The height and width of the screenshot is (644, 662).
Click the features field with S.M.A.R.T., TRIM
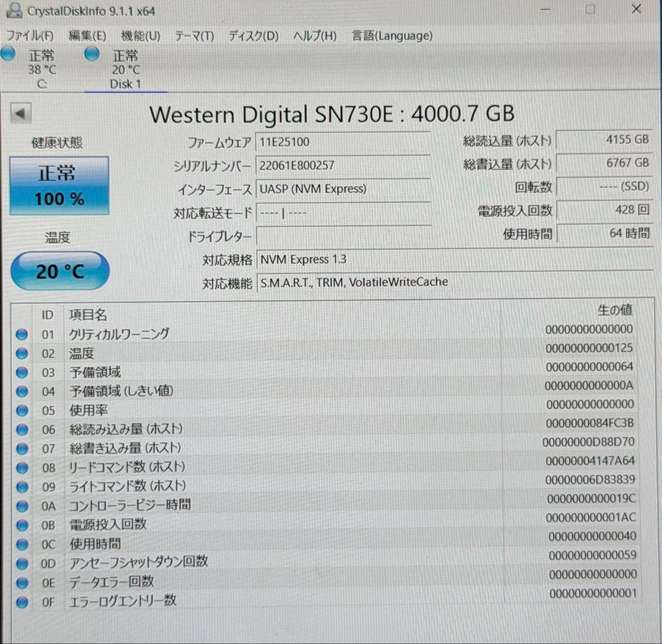coord(455,283)
